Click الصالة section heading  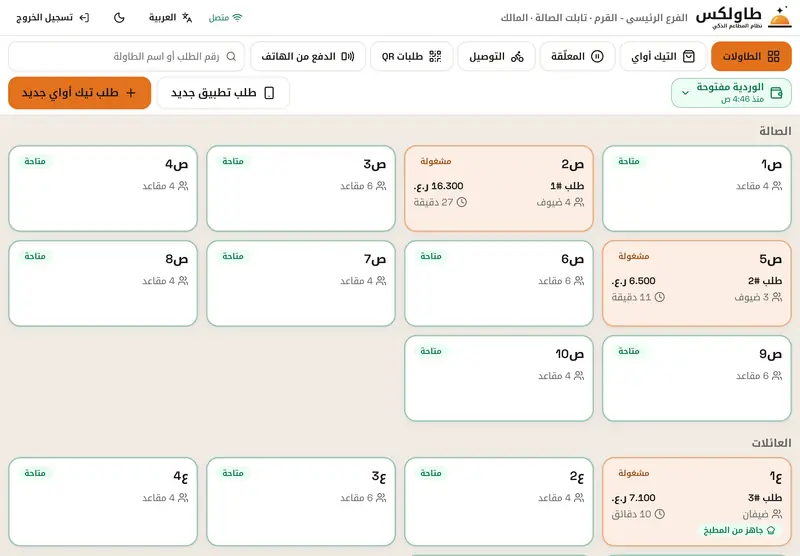click(775, 131)
